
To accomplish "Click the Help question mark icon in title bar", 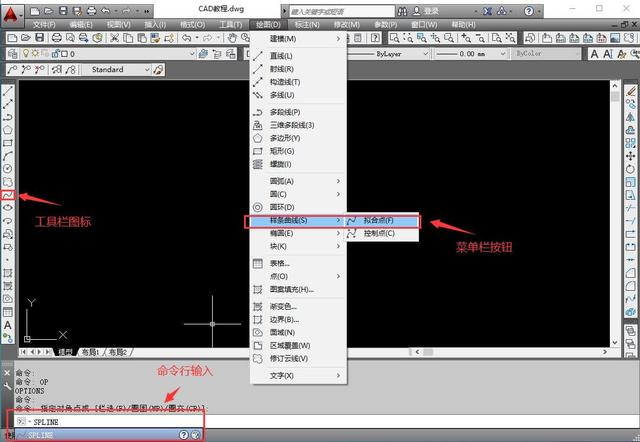I will tap(529, 11).
